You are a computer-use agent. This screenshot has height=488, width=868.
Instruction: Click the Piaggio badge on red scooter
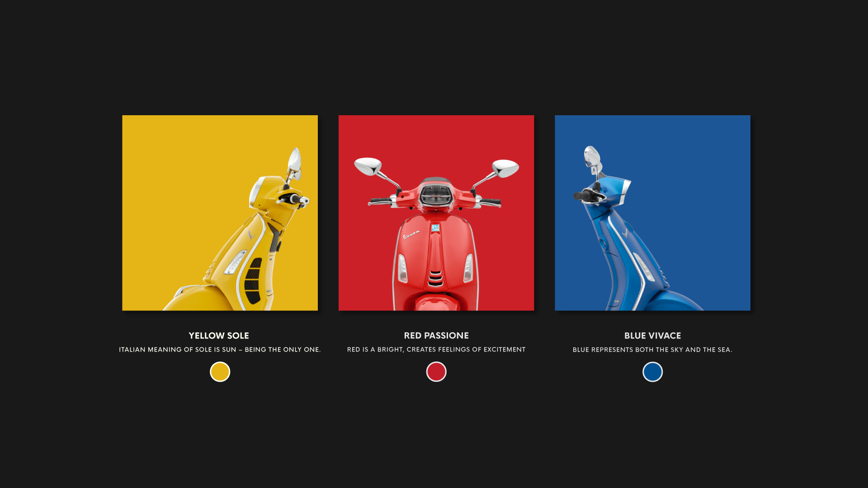(435, 227)
